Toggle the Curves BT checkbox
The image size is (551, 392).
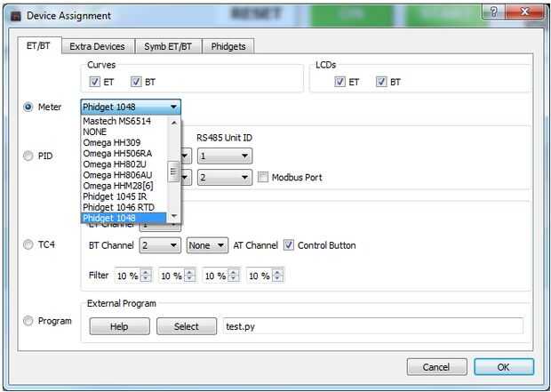click(x=136, y=82)
